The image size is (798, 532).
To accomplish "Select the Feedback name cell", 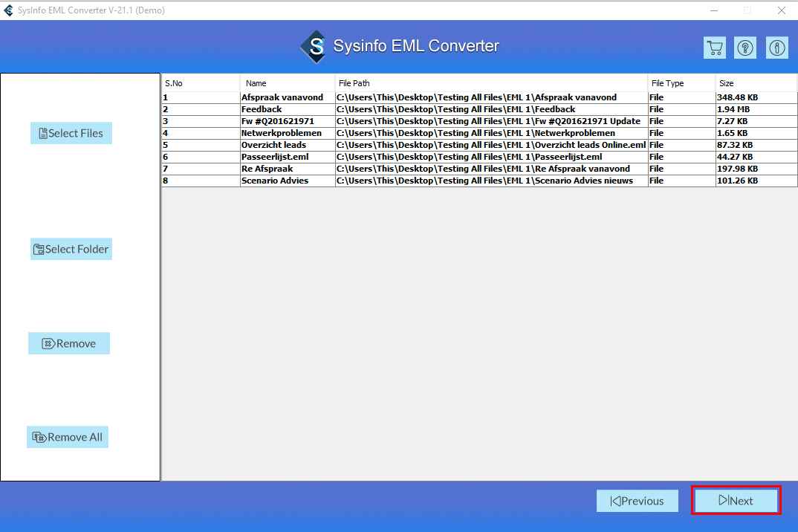I will (288, 109).
